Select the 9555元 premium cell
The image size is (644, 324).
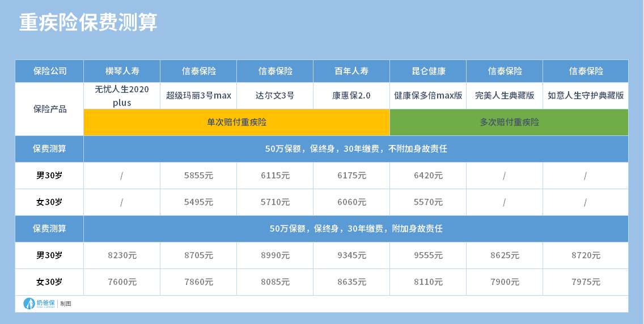tap(428, 255)
